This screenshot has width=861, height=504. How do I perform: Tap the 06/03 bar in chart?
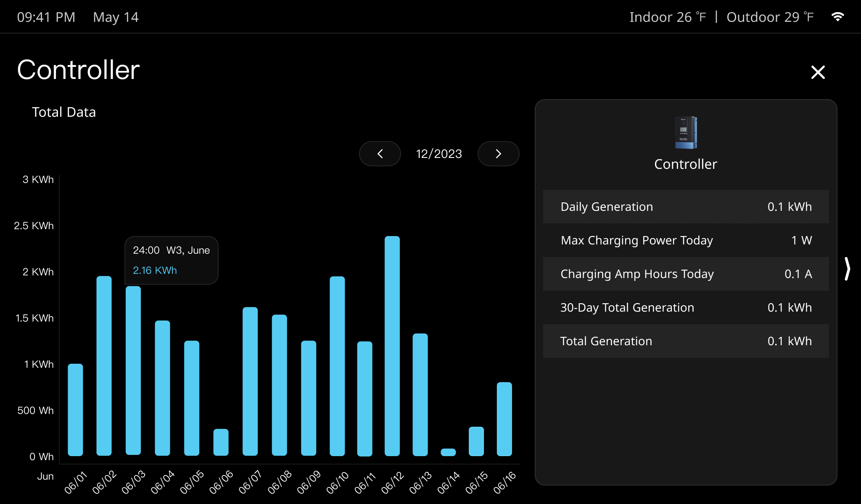[x=133, y=370]
